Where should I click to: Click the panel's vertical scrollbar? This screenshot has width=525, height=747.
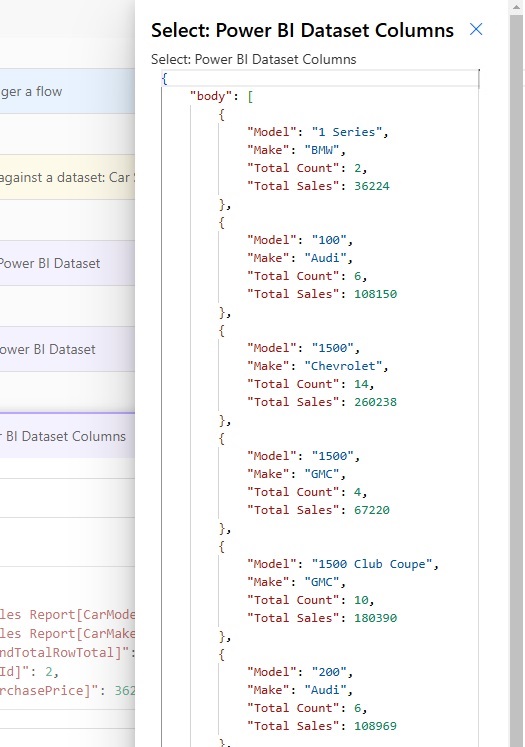point(516,381)
